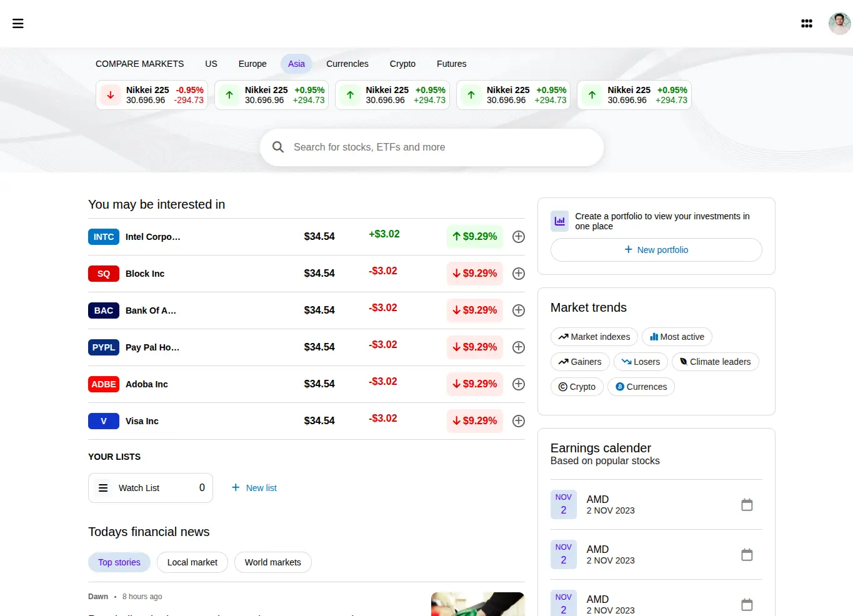Open the Google apps grid
The width and height of the screenshot is (853, 616).
click(807, 23)
